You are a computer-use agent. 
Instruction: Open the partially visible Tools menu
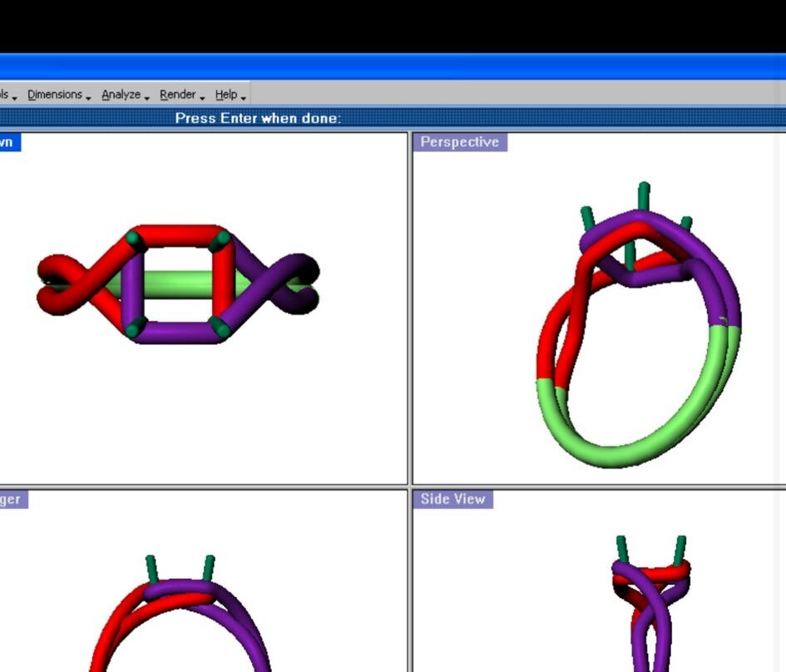tap(7, 95)
